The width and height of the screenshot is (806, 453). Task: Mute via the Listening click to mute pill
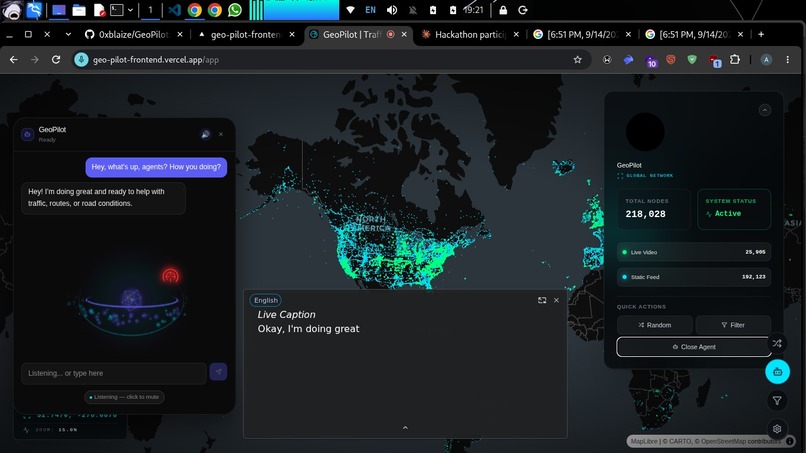tap(124, 397)
